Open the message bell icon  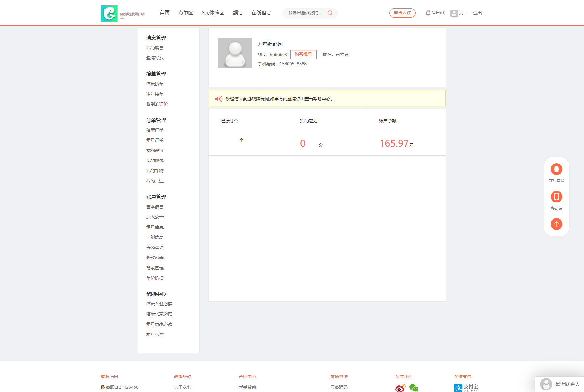428,13
